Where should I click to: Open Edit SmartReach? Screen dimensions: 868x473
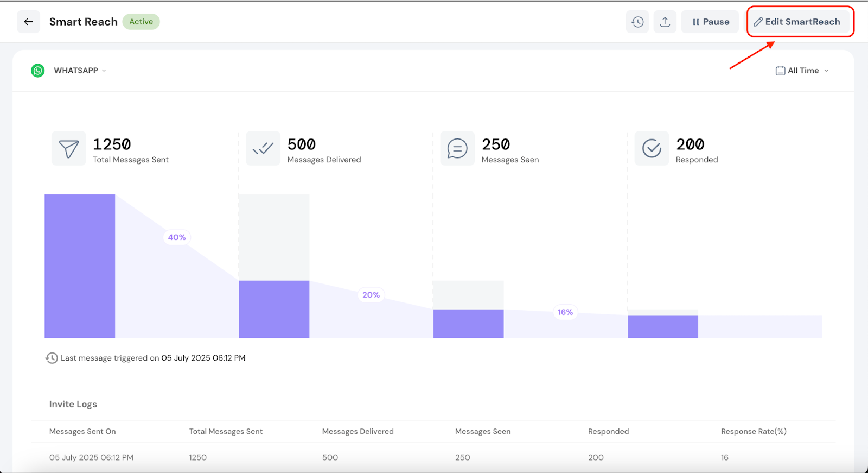coord(797,22)
